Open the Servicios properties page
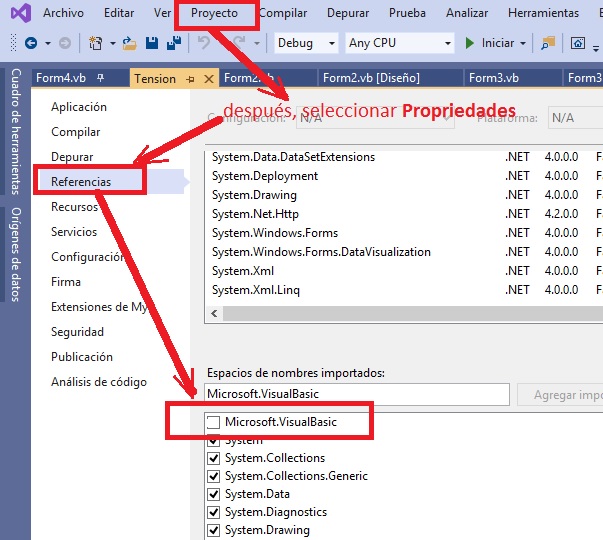Screen dimensions: 603x540 coord(74,232)
